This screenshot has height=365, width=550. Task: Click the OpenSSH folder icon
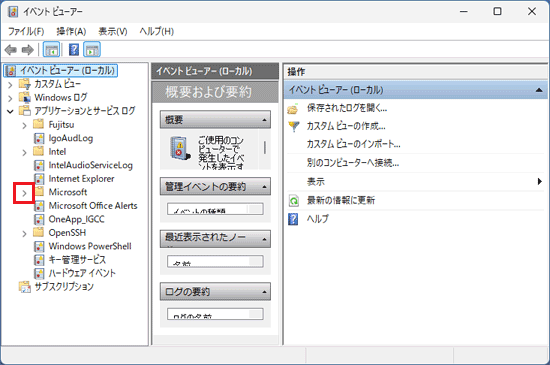39,232
